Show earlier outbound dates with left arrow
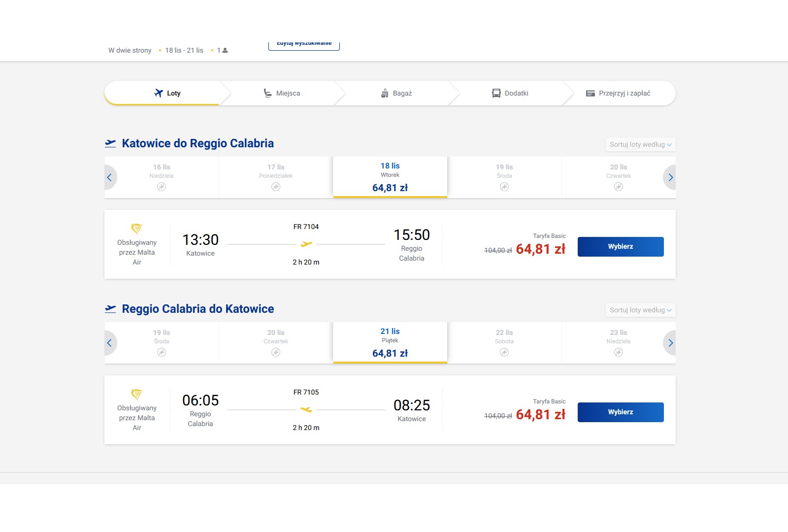This screenshot has width=788, height=532. click(x=110, y=177)
